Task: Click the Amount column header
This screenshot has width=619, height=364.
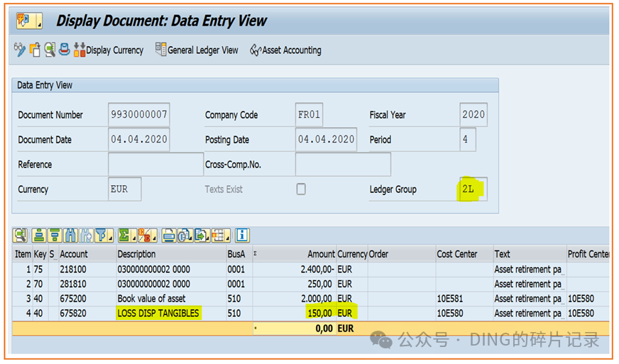Action: [x=295, y=254]
